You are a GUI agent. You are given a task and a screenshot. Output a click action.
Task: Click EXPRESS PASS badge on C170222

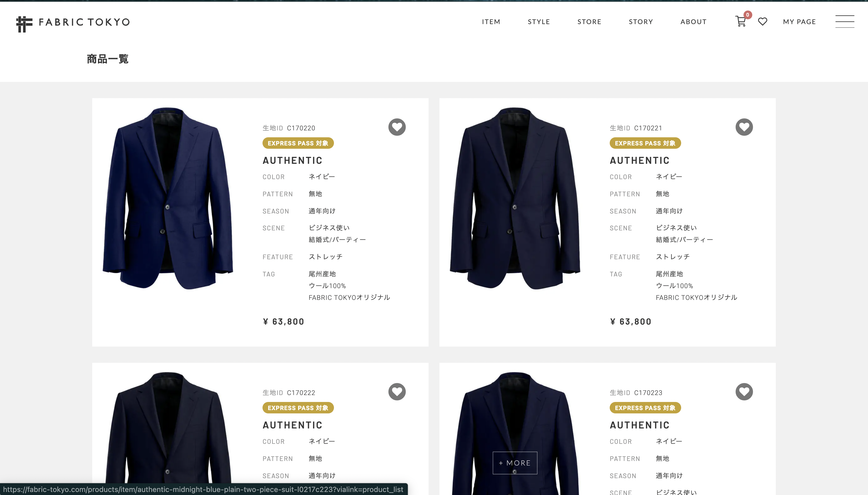(x=298, y=408)
